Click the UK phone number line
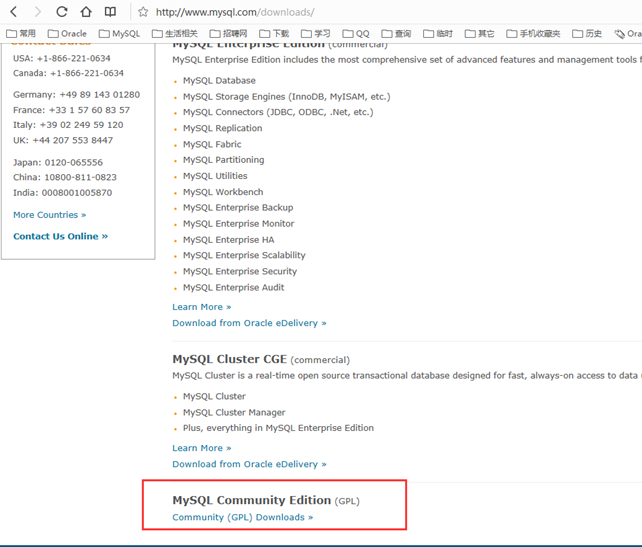Screen dimensions: 642x547 pyautogui.click(x=63, y=140)
